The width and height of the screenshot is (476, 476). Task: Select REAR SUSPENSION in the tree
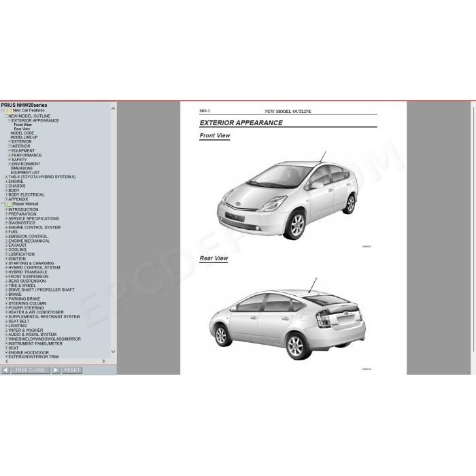tap(27, 281)
